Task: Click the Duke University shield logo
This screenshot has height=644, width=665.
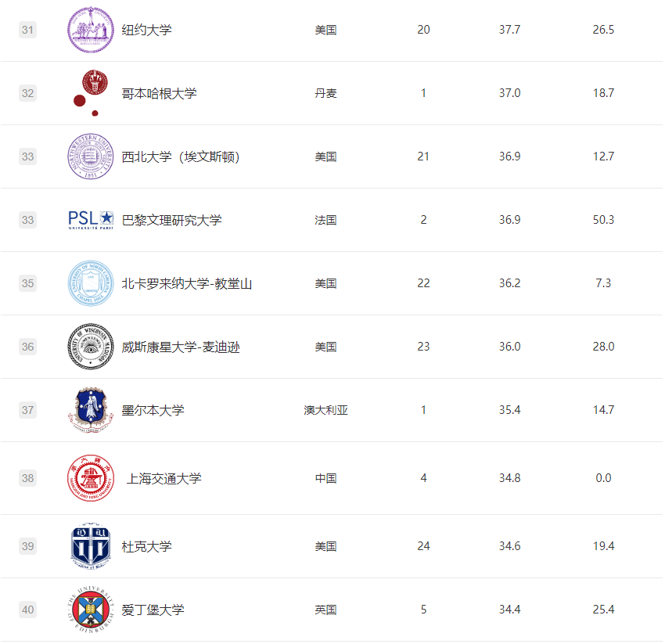Action: [x=91, y=546]
